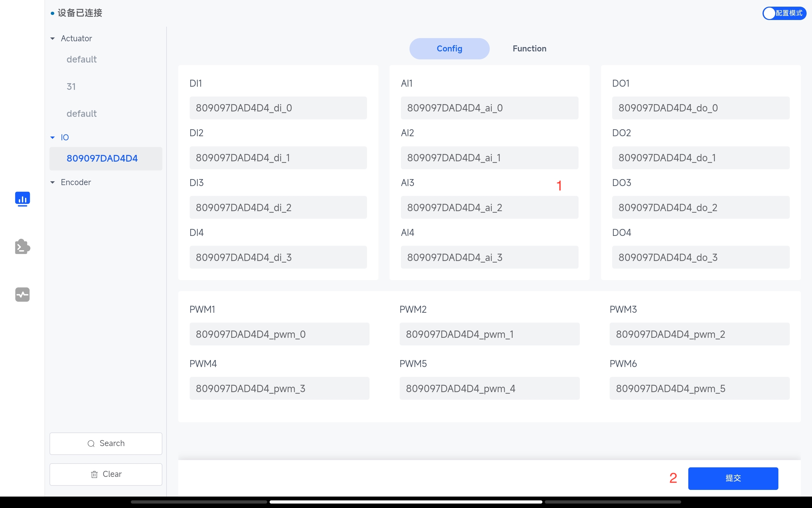The image size is (812, 508).
Task: Click the DO4 input field
Action: pos(701,257)
